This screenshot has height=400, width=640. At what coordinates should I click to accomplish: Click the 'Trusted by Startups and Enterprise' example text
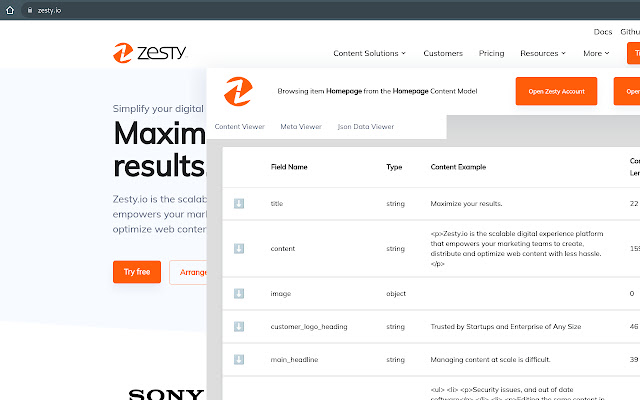pos(506,327)
